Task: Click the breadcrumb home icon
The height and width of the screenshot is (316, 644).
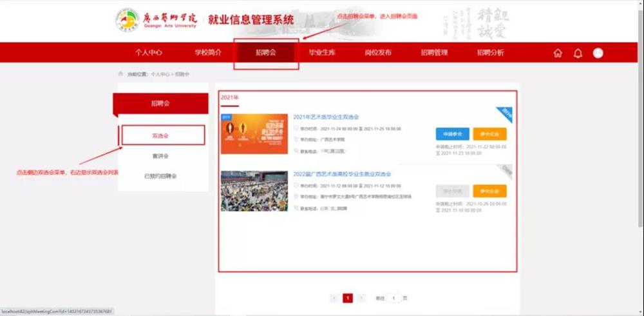Action: [x=120, y=74]
